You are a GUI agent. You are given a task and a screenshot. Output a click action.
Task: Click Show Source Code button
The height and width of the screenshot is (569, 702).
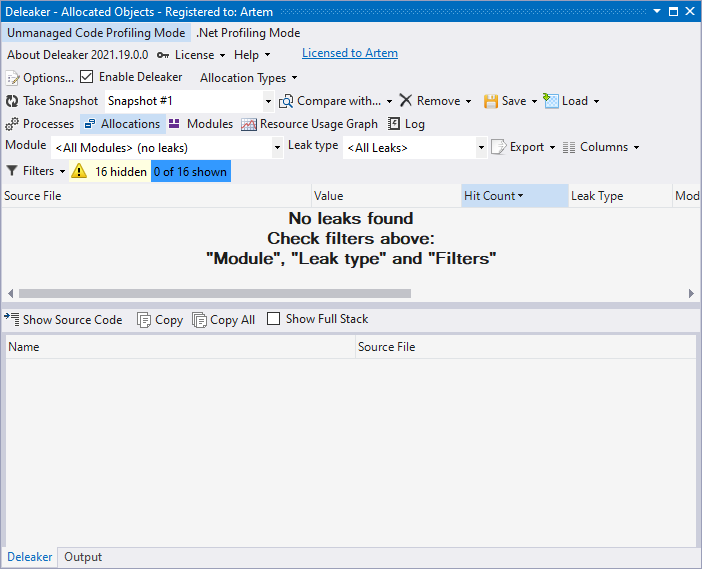64,320
